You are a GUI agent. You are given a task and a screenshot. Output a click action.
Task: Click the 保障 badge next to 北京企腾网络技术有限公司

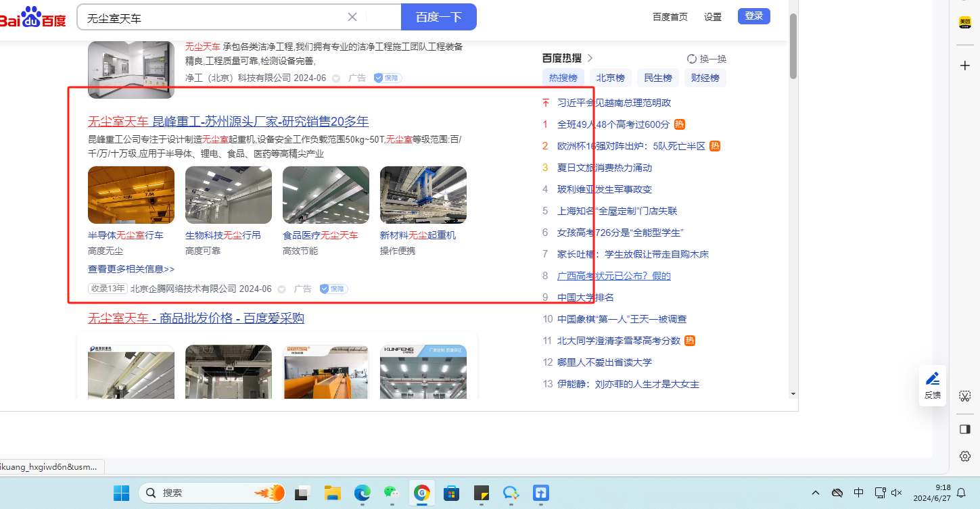coord(333,289)
